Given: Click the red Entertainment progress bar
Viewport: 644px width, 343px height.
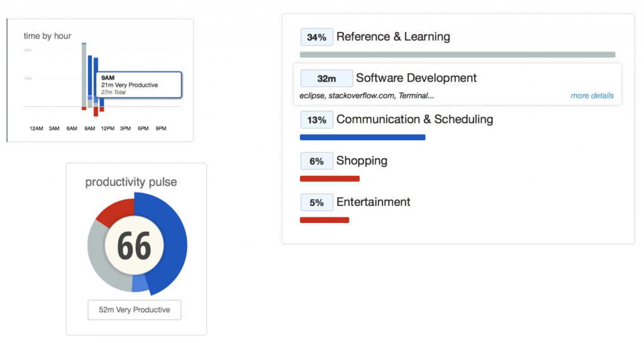Looking at the screenshot, I should point(325,220).
